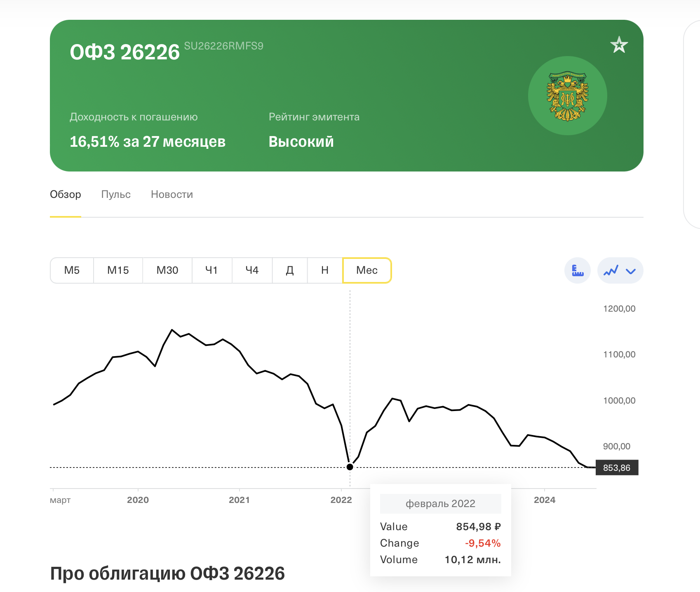This screenshot has width=700, height=592.
Task: Add ОФЗ 26226 to favorites star
Action: click(x=619, y=45)
